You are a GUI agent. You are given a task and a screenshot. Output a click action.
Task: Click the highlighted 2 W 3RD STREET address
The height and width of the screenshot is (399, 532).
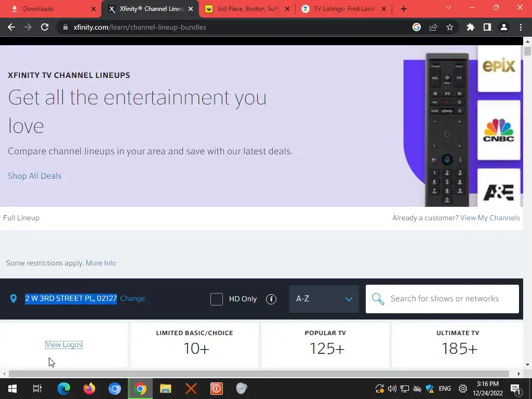pos(71,298)
